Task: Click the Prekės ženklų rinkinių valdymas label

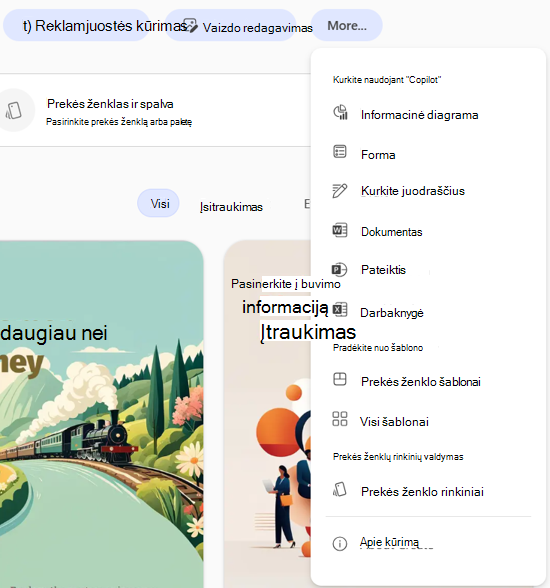Action: coord(398,456)
